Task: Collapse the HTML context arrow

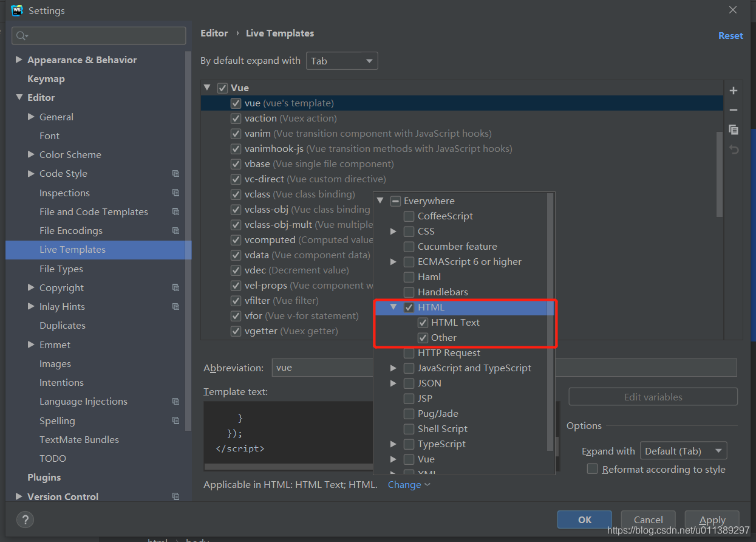Action: coord(393,307)
